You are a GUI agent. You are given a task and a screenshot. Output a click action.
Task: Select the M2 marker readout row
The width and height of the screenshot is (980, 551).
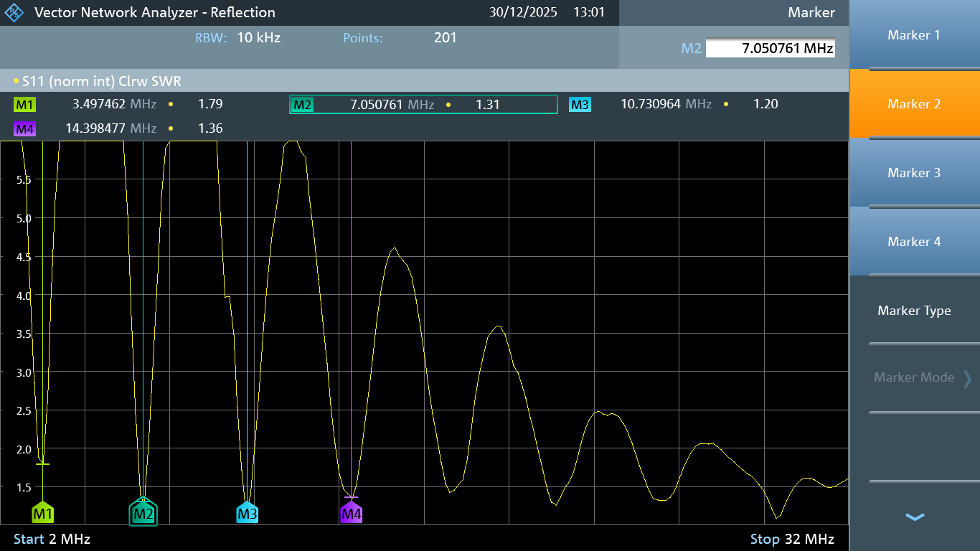click(x=423, y=105)
